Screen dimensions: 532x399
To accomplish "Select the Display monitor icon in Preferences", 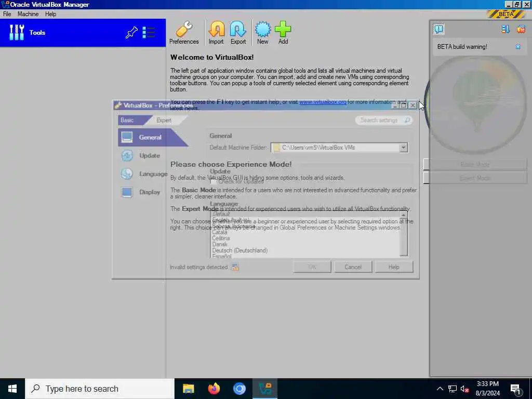I will pyautogui.click(x=127, y=192).
